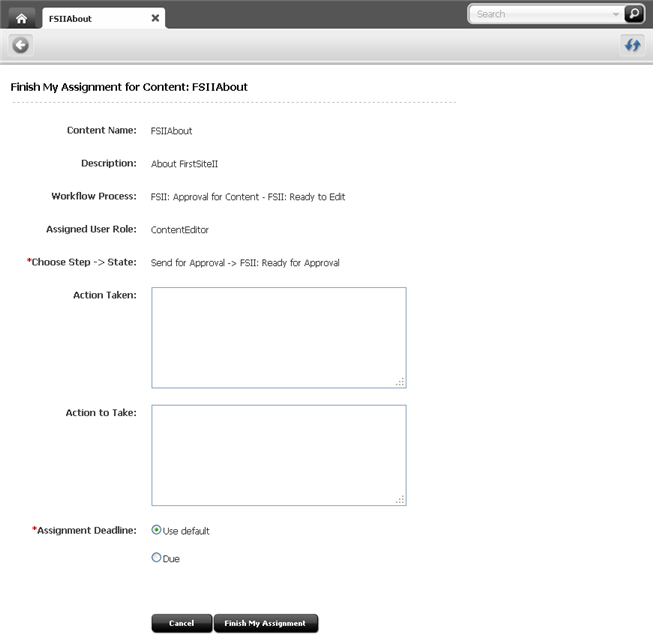Click into the Action to Take text area
Screen dimensions: 653x640
point(279,455)
